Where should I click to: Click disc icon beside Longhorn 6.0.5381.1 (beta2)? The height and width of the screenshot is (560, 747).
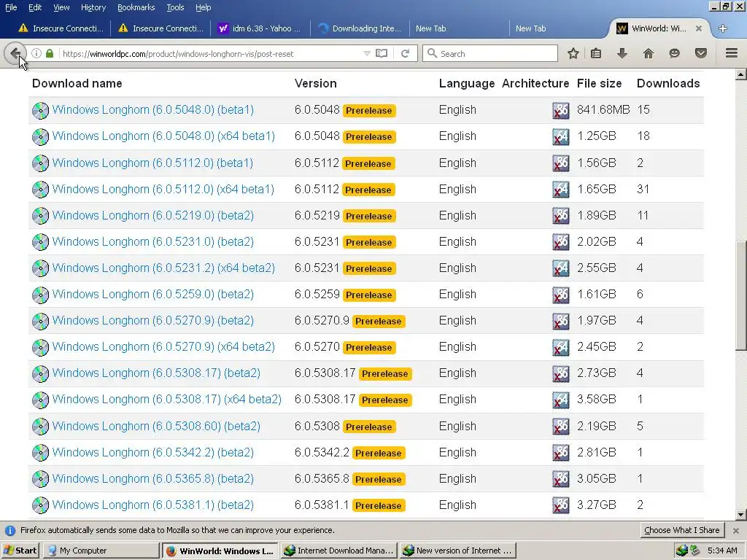point(41,505)
